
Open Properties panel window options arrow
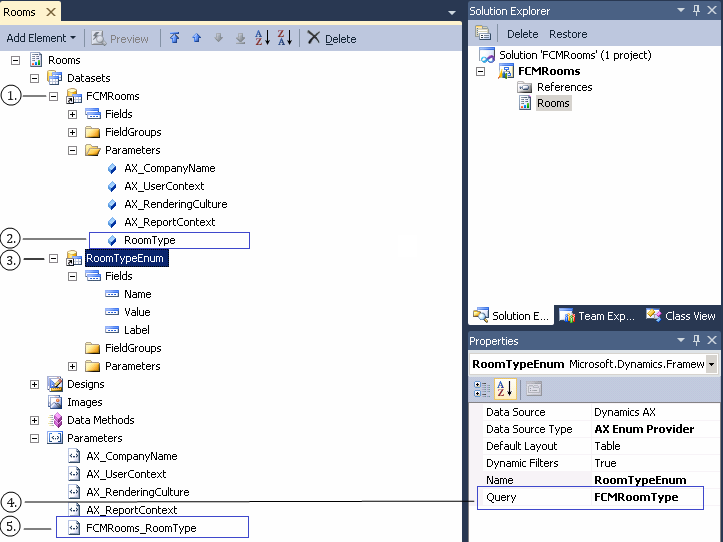tap(681, 340)
